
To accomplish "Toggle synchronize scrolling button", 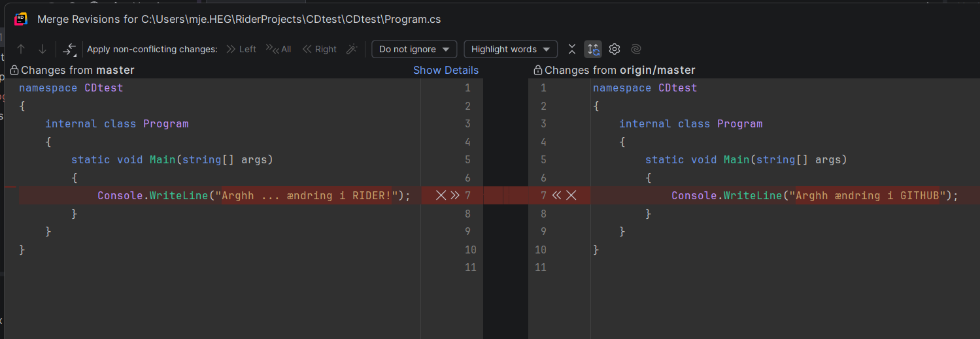I will point(593,49).
